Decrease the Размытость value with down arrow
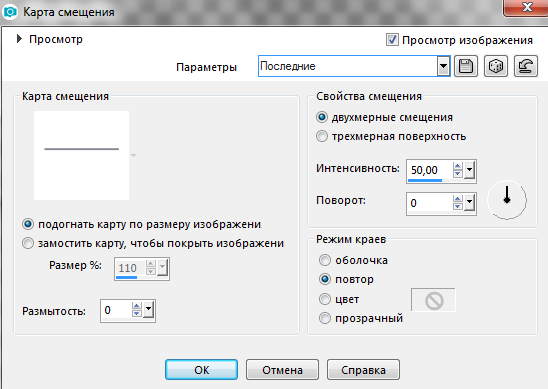 point(137,313)
